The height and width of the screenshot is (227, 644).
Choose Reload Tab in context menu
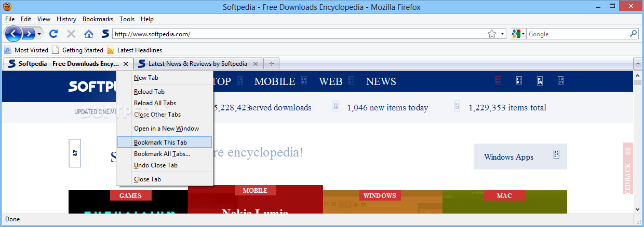point(165,92)
